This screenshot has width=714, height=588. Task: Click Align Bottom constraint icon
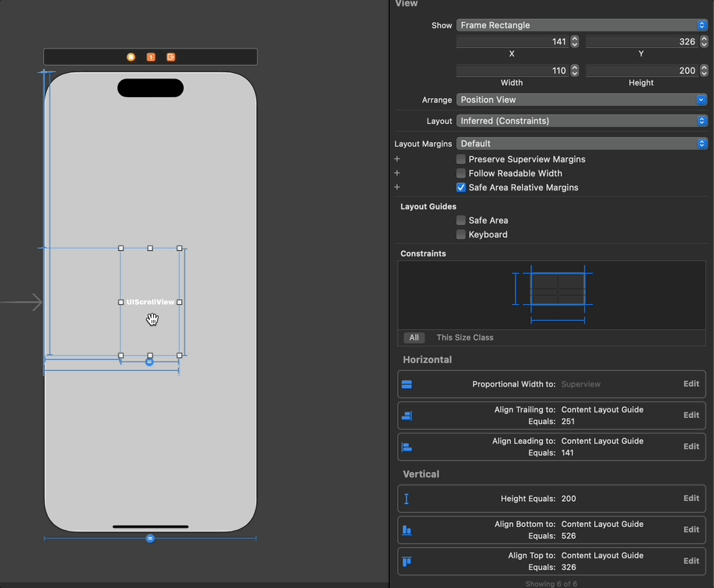point(407,530)
